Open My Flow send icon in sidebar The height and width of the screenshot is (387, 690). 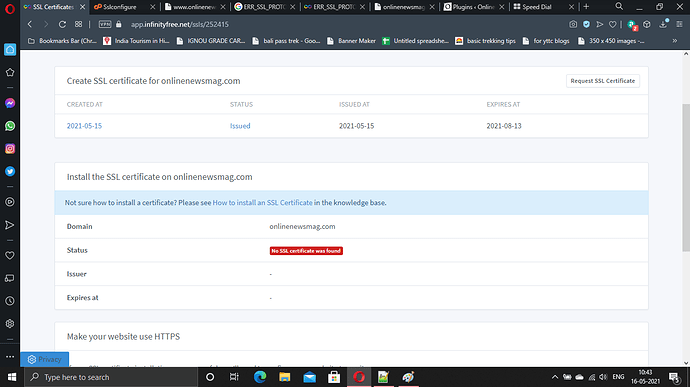click(x=10, y=225)
